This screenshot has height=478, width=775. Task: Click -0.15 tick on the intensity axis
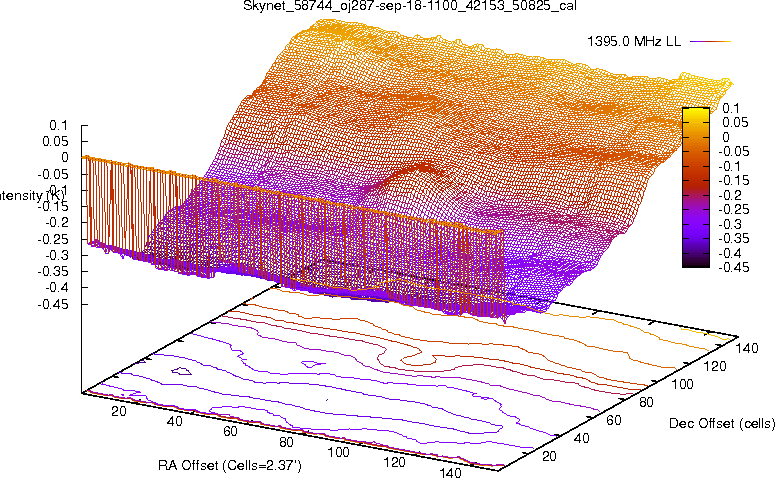tap(52, 206)
